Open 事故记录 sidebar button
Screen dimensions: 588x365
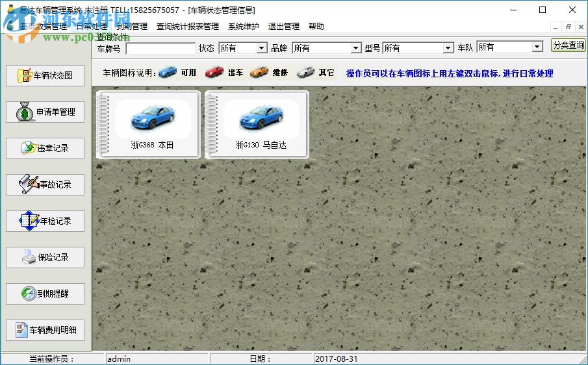45,184
